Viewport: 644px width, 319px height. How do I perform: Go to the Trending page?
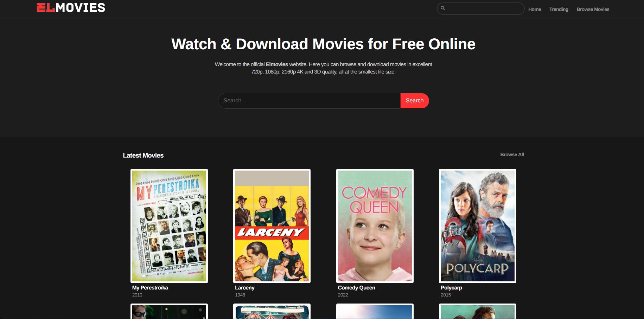coord(559,9)
